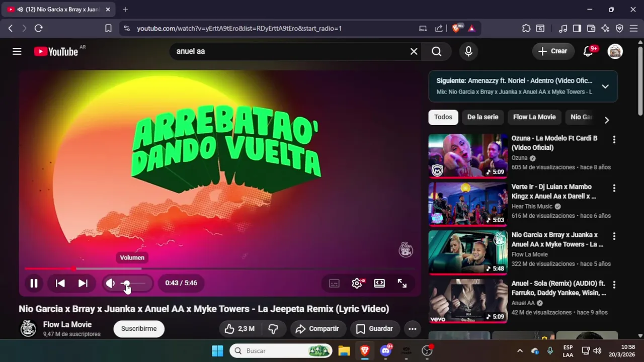Open options for Verte Ir video
Viewport: 644px width, 362px height.
[x=614, y=188]
